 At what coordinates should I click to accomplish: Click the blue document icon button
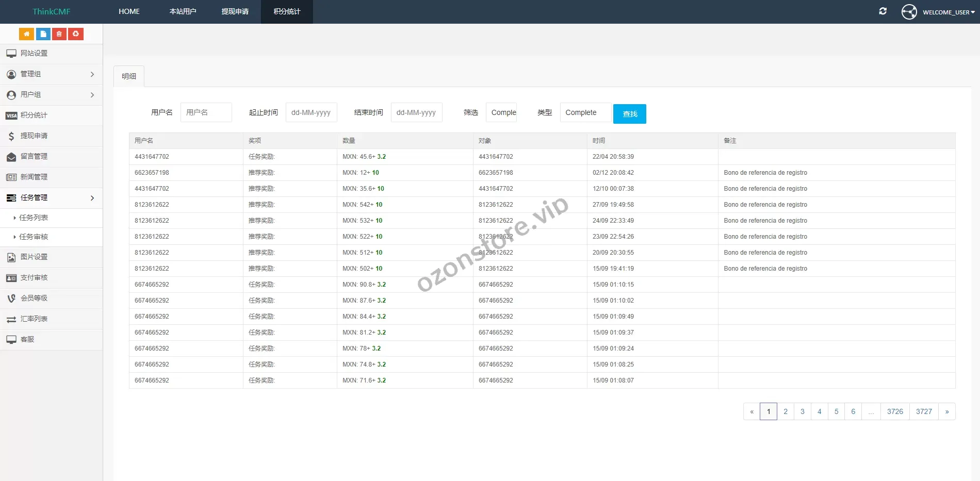[x=43, y=34]
